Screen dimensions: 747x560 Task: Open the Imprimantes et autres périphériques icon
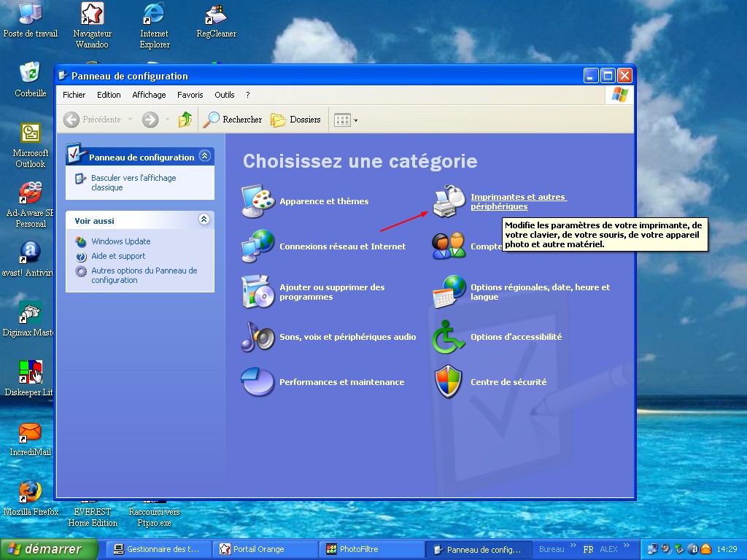pos(449,201)
